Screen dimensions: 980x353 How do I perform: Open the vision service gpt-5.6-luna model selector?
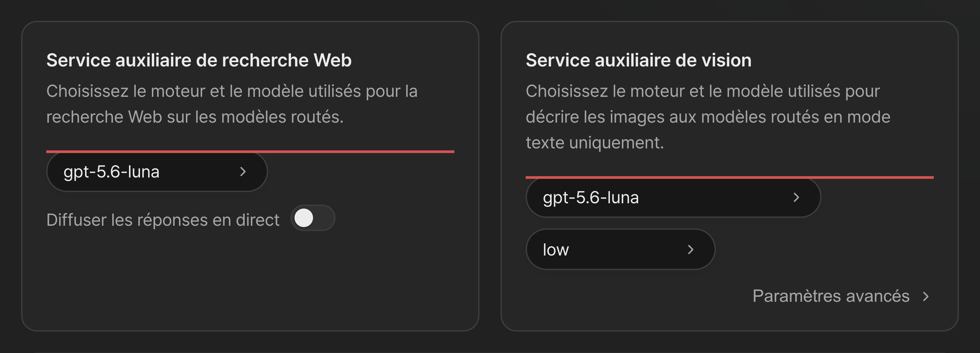click(x=673, y=198)
